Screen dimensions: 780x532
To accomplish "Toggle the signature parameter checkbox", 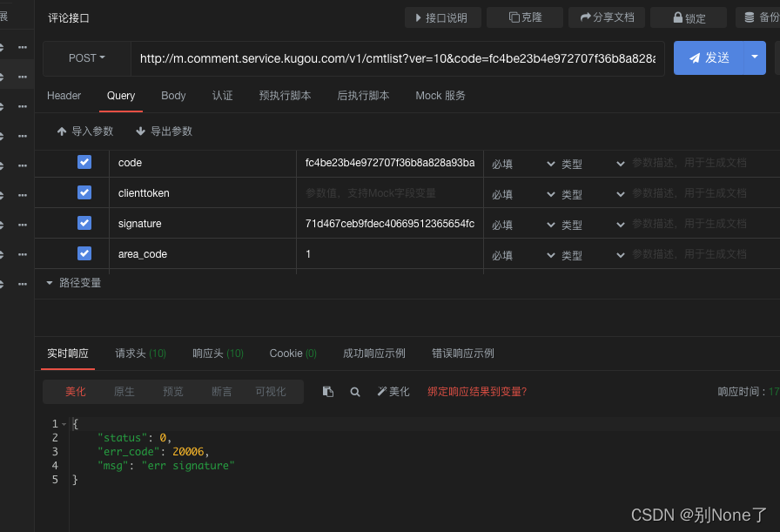I will point(84,223).
